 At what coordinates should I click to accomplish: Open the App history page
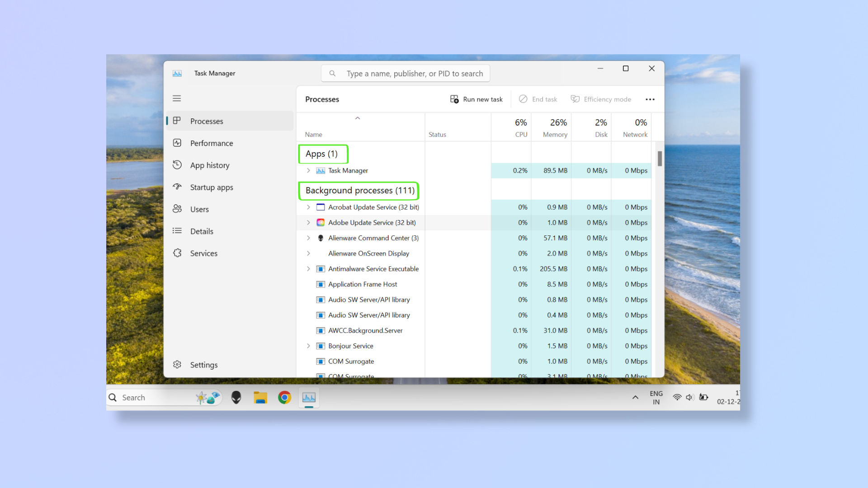pyautogui.click(x=209, y=165)
